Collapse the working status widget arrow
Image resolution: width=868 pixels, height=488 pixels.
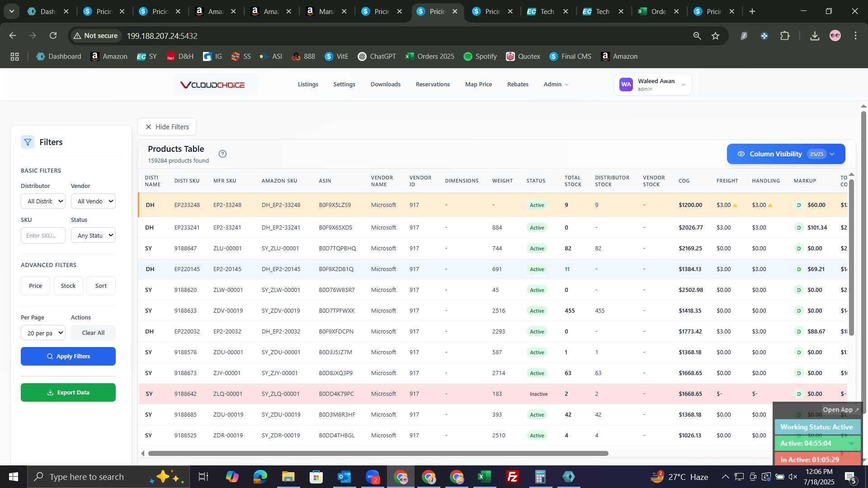click(x=851, y=444)
